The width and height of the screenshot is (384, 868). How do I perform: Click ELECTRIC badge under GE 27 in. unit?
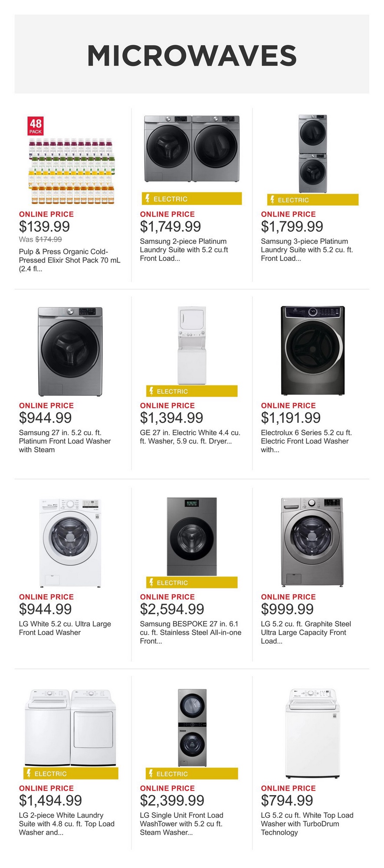(191, 391)
